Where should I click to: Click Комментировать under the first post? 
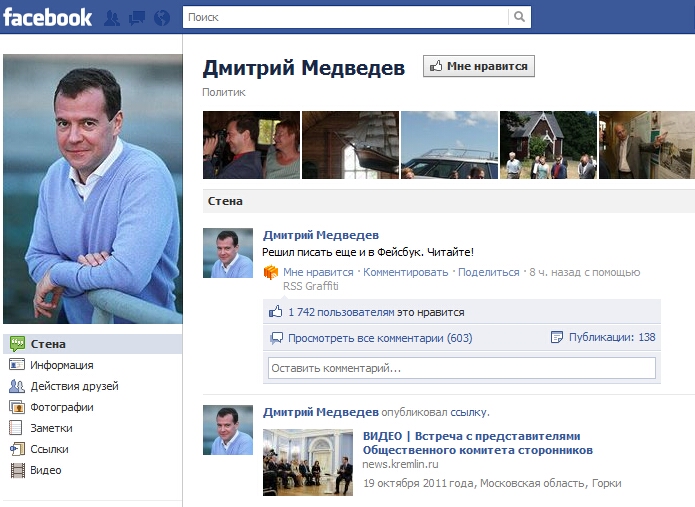(406, 272)
